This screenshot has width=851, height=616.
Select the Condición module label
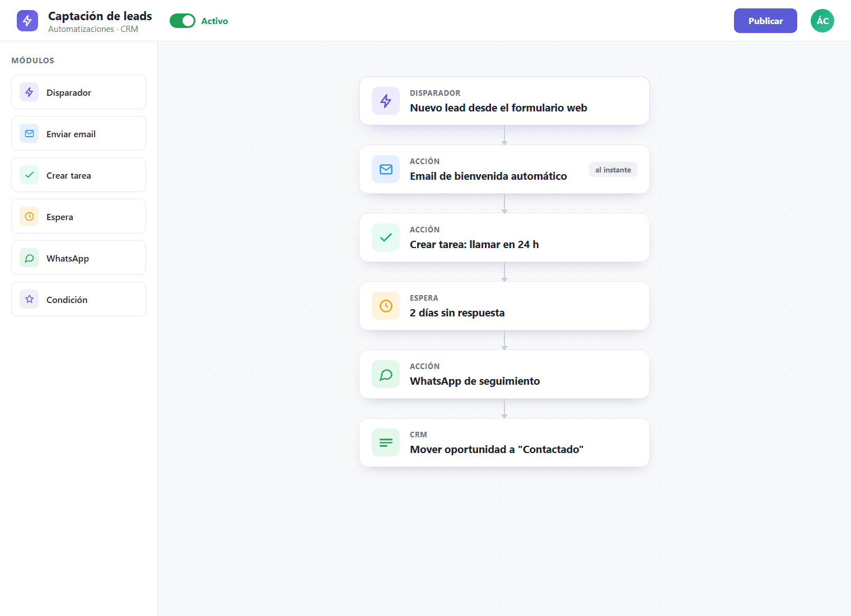click(67, 300)
